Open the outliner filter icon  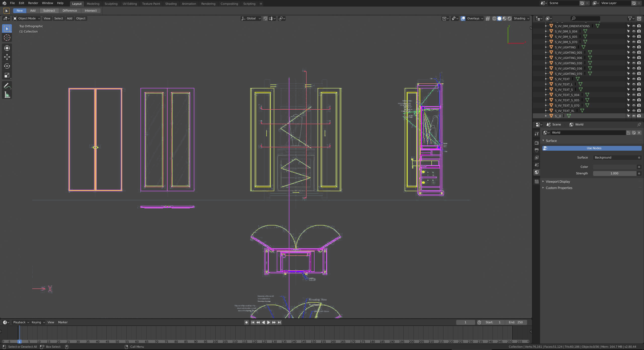click(630, 18)
